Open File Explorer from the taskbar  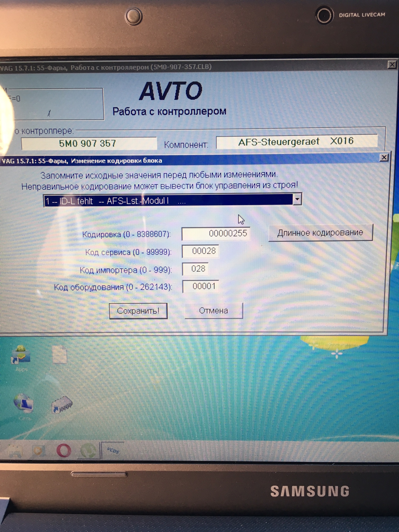pyautogui.click(x=15, y=451)
